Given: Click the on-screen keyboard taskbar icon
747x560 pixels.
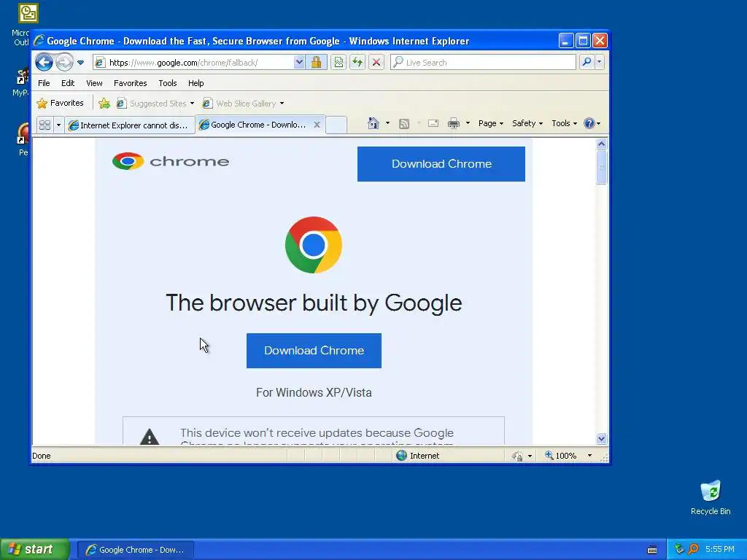Looking at the screenshot, I should click(x=652, y=550).
